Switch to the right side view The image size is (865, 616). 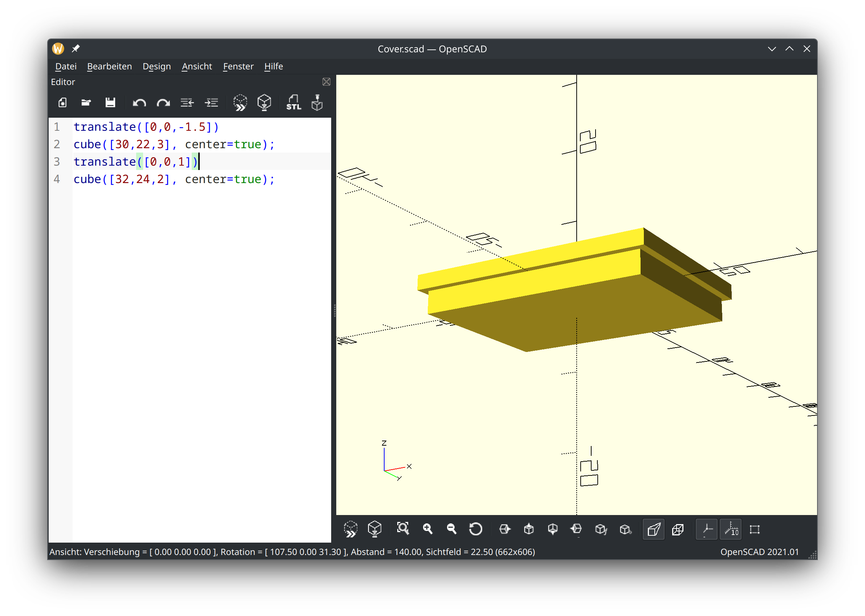[x=505, y=530]
